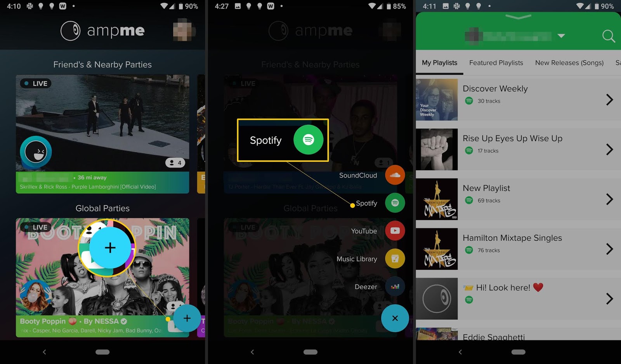Tap the Skrillex & Rick Ross song caption

(x=88, y=187)
